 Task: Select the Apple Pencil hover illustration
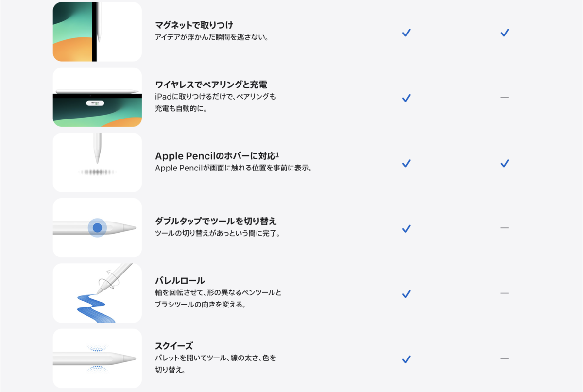click(97, 162)
